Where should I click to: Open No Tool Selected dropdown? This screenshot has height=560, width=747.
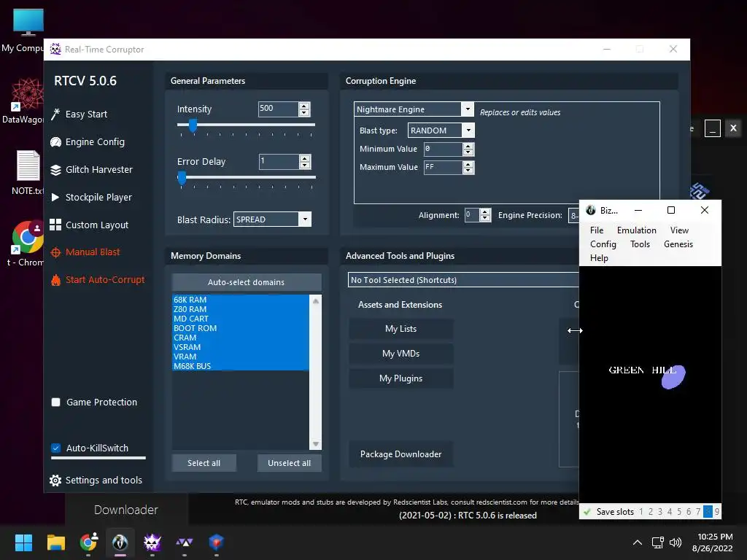pos(463,280)
